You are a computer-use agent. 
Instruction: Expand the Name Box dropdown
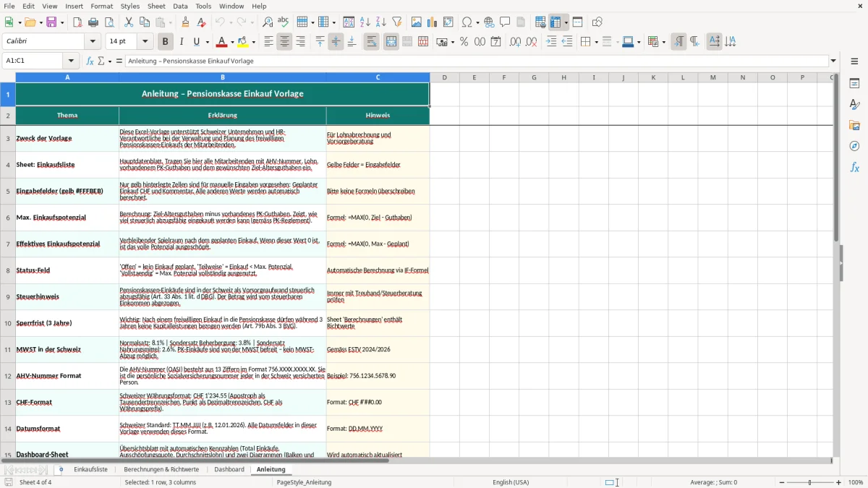(71, 61)
